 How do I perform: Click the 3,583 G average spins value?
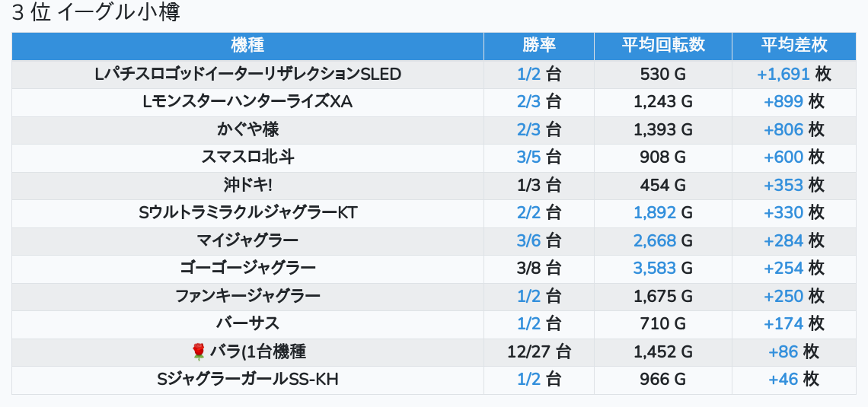(x=662, y=268)
